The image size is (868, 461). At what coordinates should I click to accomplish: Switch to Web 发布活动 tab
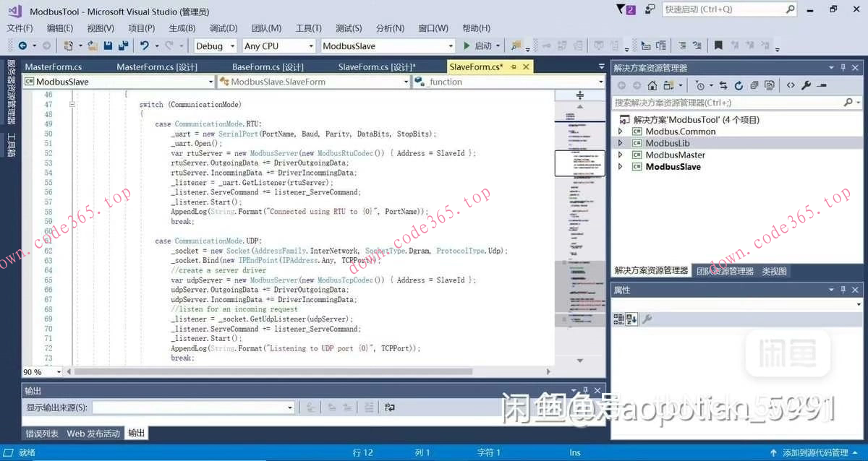point(93,434)
